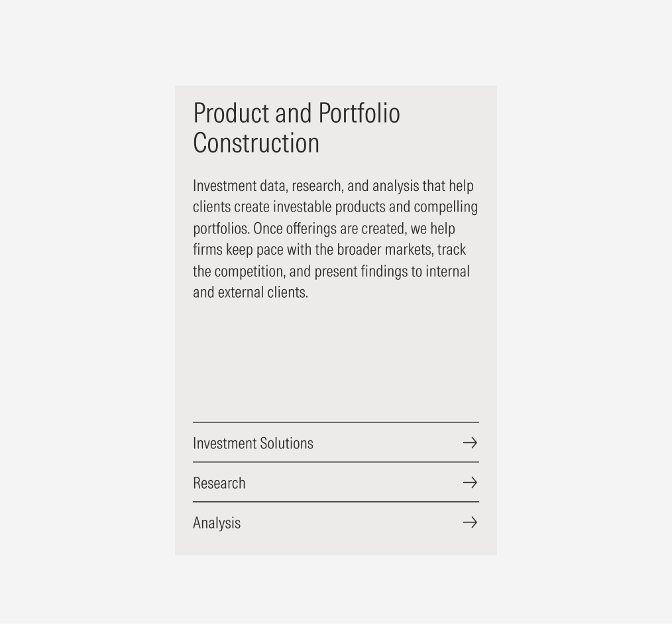Go to the Analysis link

point(217,523)
